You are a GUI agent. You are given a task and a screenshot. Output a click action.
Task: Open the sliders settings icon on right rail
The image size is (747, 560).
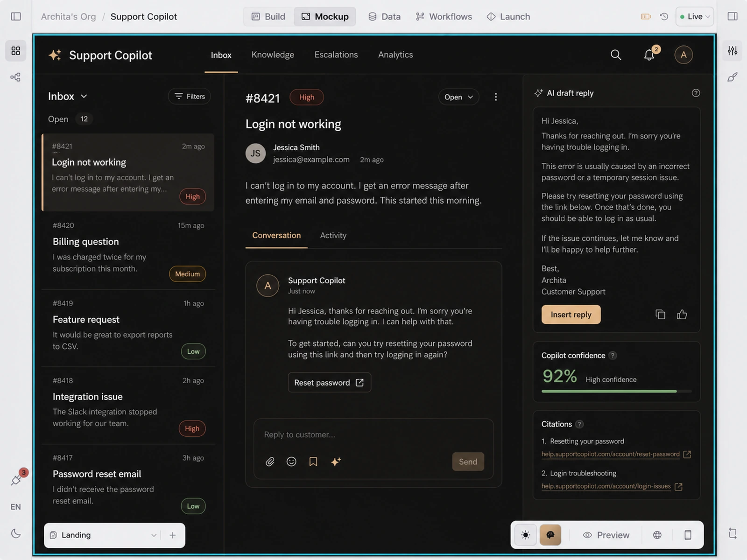[733, 50]
